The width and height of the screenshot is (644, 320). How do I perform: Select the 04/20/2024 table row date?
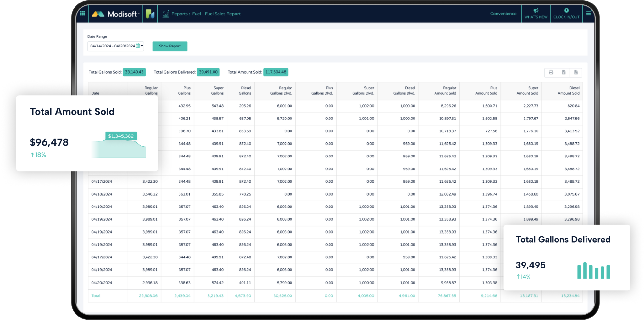(x=102, y=283)
